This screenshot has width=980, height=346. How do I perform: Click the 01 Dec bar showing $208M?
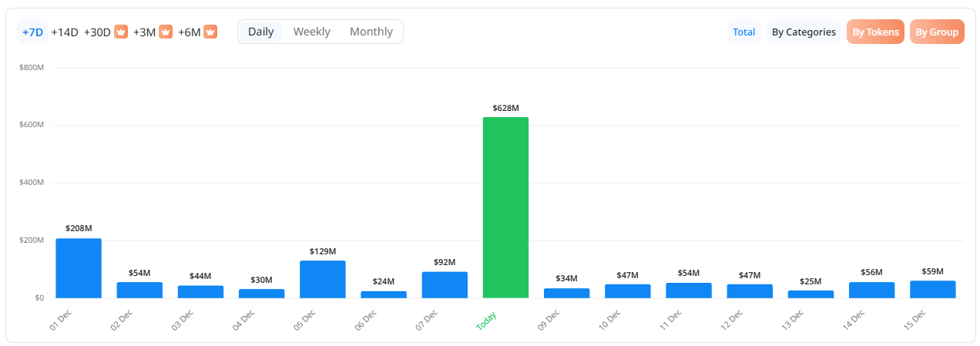point(79,268)
